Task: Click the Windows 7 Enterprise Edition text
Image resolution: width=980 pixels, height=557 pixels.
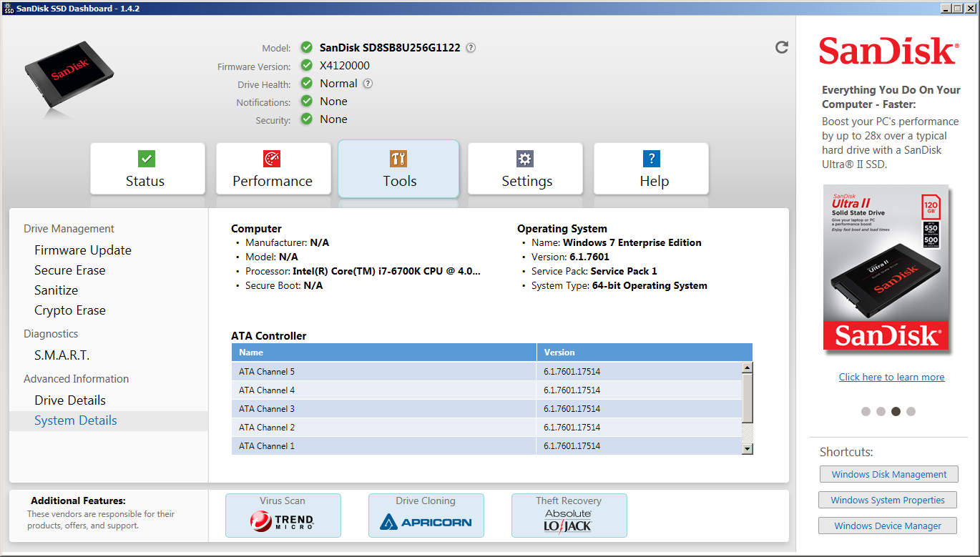Action: (632, 242)
